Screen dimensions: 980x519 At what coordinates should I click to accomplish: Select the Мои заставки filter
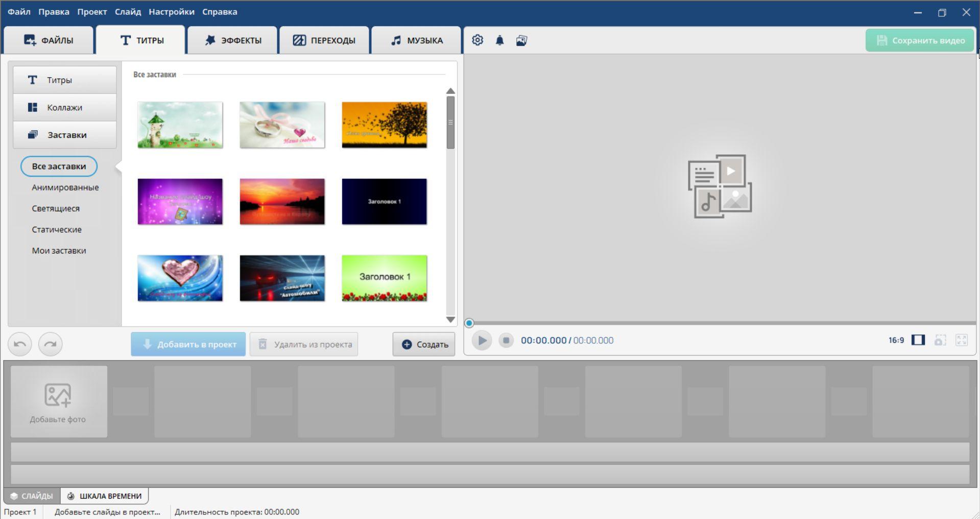pos(59,251)
